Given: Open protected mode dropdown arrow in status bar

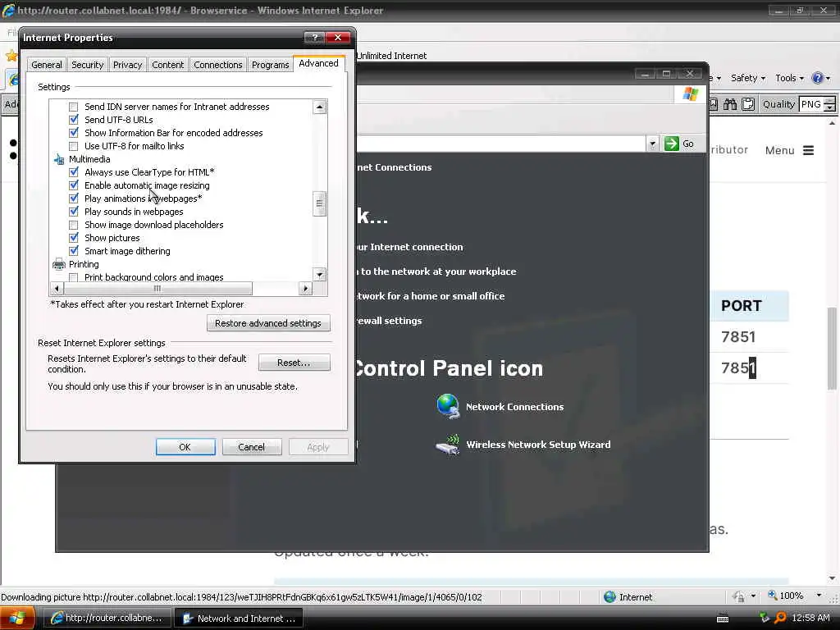Looking at the screenshot, I should (753, 596).
